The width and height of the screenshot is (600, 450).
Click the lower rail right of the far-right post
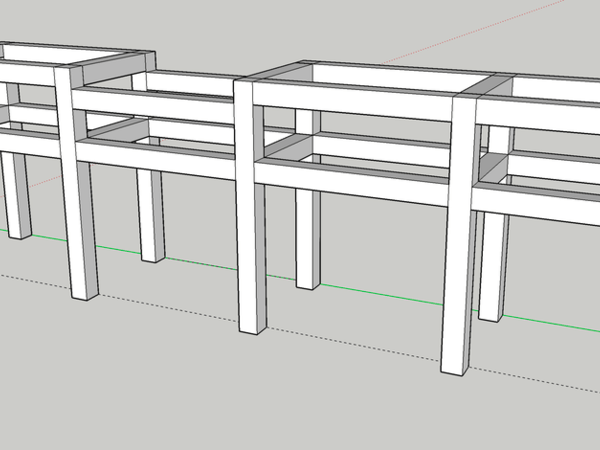540,198
